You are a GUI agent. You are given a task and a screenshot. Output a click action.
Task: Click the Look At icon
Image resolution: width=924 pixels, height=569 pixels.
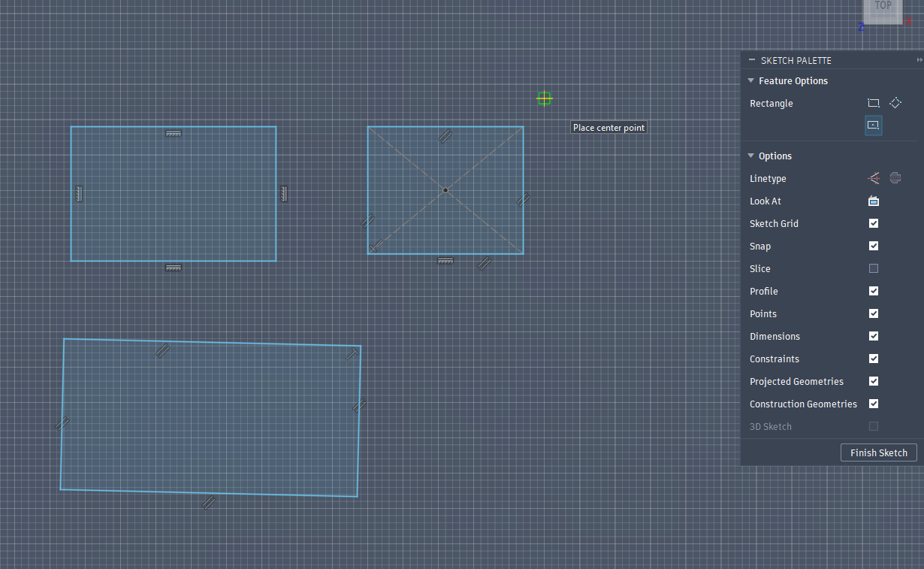874,201
